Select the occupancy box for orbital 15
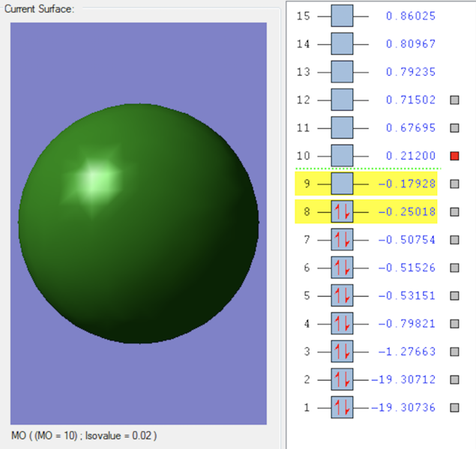Image resolution: width=476 pixels, height=449 pixels. [342, 16]
